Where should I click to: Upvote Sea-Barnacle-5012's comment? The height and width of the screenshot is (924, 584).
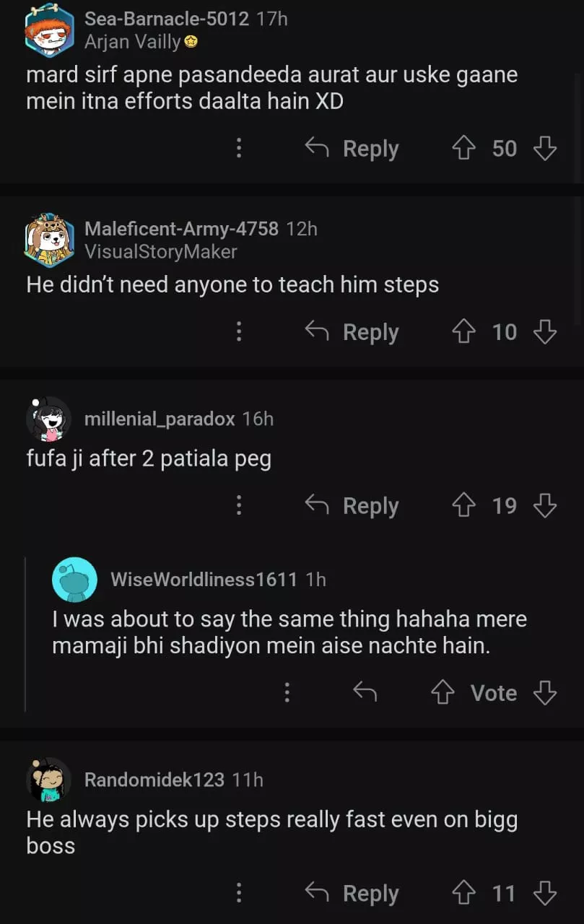463,149
